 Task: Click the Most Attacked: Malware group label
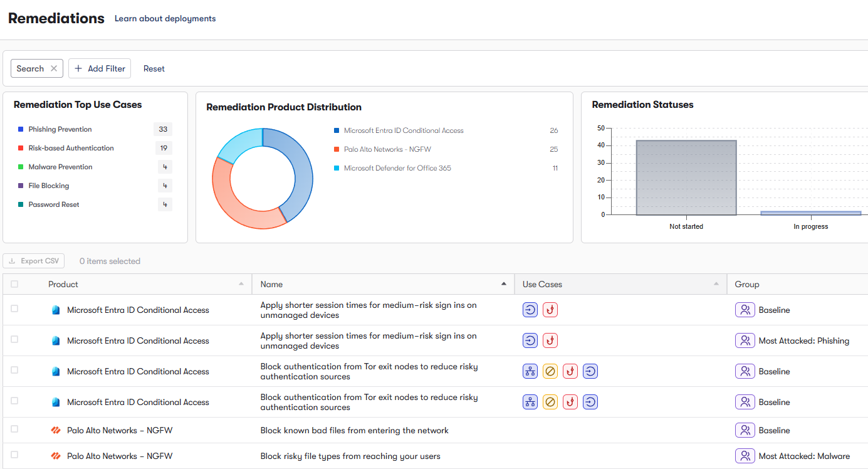point(804,456)
